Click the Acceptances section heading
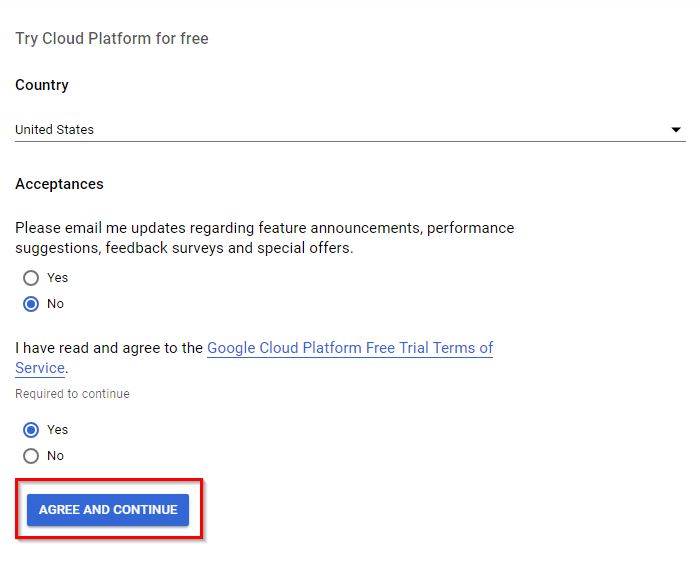This screenshot has width=700, height=561. (x=59, y=184)
